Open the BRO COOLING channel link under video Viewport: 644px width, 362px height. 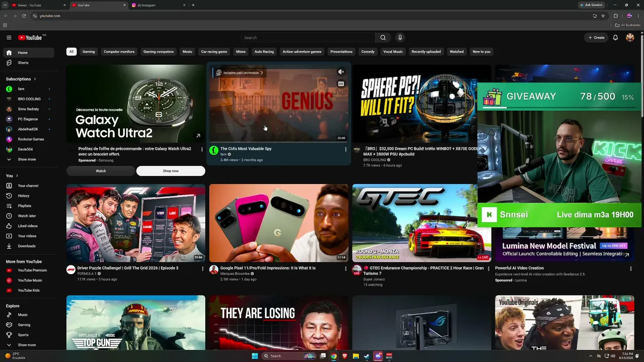[x=375, y=160]
